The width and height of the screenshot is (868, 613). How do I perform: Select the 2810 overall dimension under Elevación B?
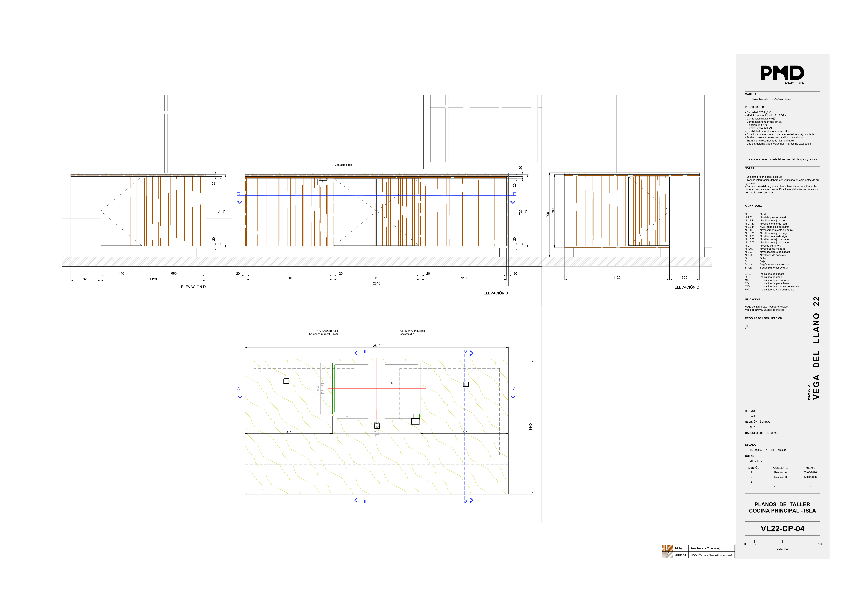(x=377, y=283)
